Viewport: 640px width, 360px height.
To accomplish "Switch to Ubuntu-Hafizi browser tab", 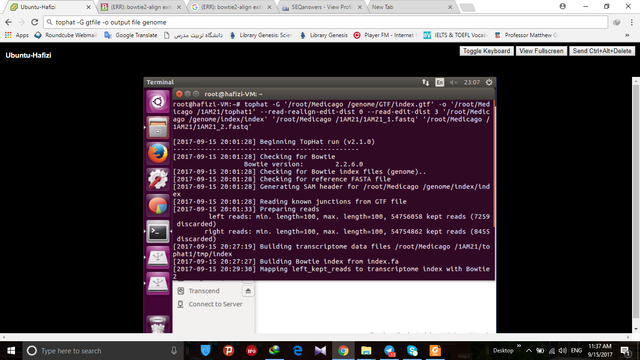I will [49, 7].
